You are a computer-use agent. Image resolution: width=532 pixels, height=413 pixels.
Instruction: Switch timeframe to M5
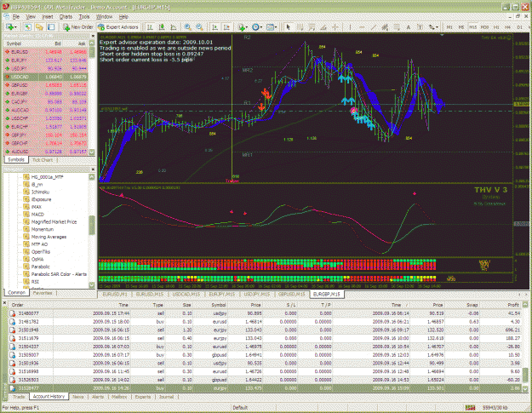[461, 27]
